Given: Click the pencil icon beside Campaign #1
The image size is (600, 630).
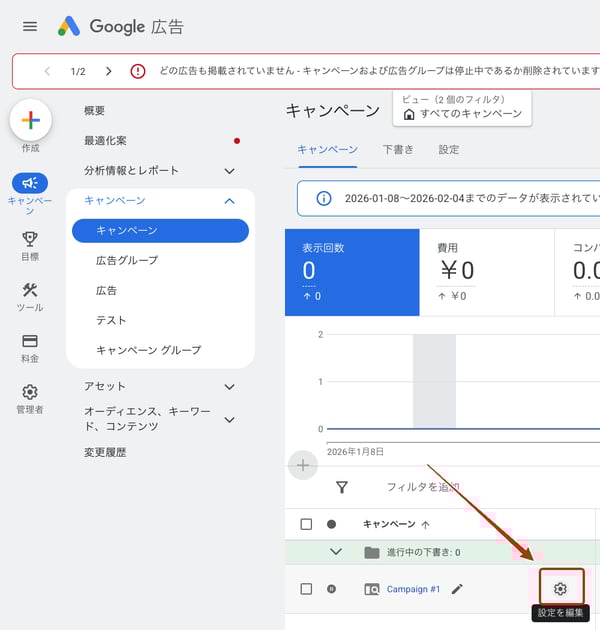Looking at the screenshot, I should click(457, 589).
